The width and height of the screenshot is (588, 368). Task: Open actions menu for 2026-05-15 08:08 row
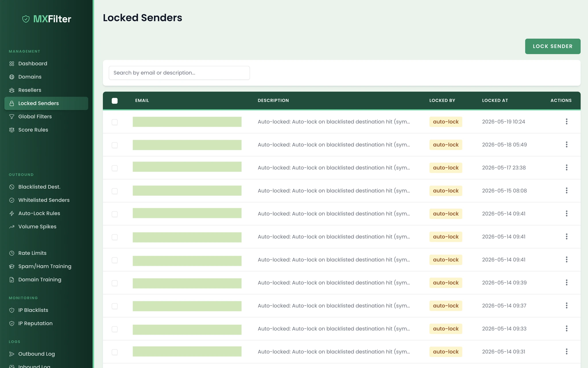pyautogui.click(x=566, y=191)
